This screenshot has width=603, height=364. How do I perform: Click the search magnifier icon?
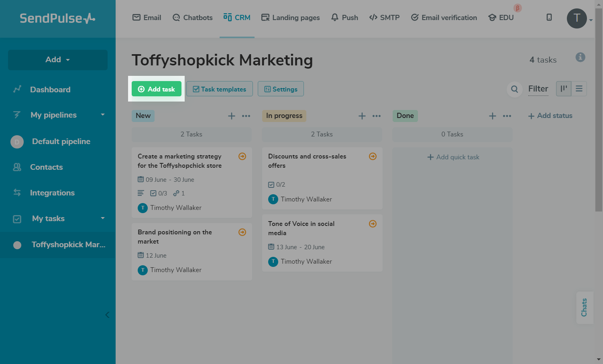tap(514, 89)
